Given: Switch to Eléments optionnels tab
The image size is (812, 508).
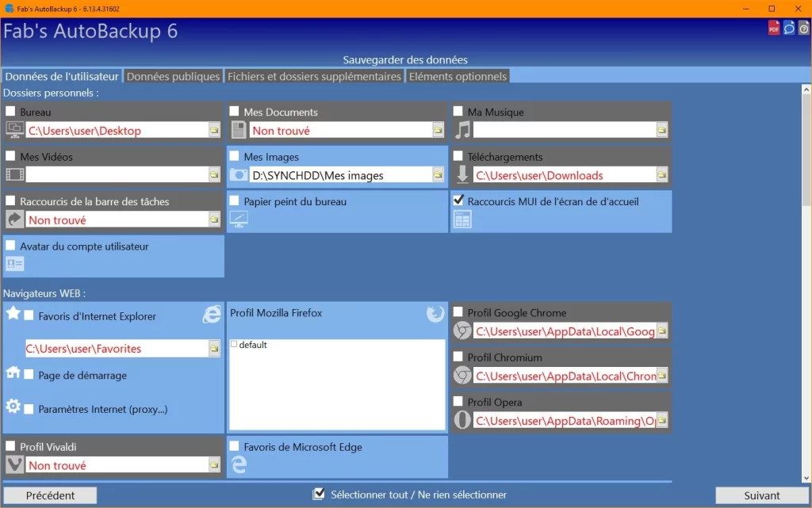Looking at the screenshot, I should 458,76.
